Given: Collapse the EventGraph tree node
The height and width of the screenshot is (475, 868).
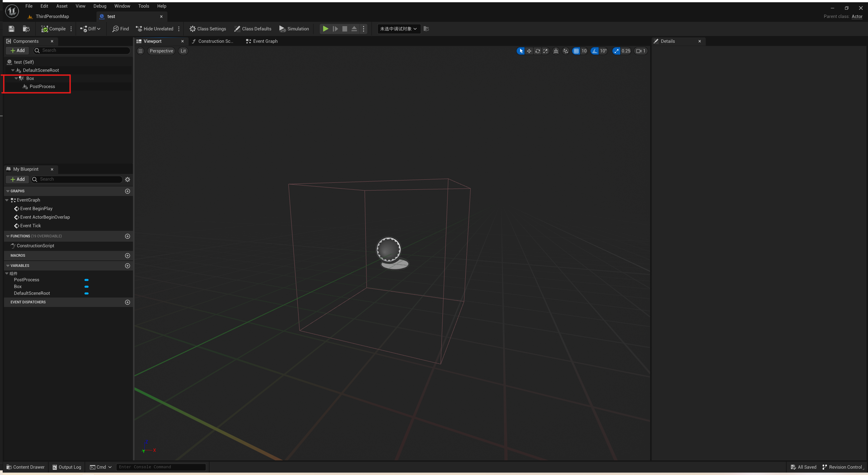Looking at the screenshot, I should [x=7, y=200].
